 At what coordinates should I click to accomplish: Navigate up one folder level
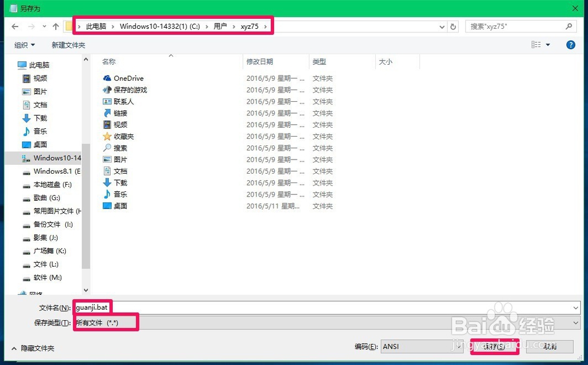tap(55, 26)
